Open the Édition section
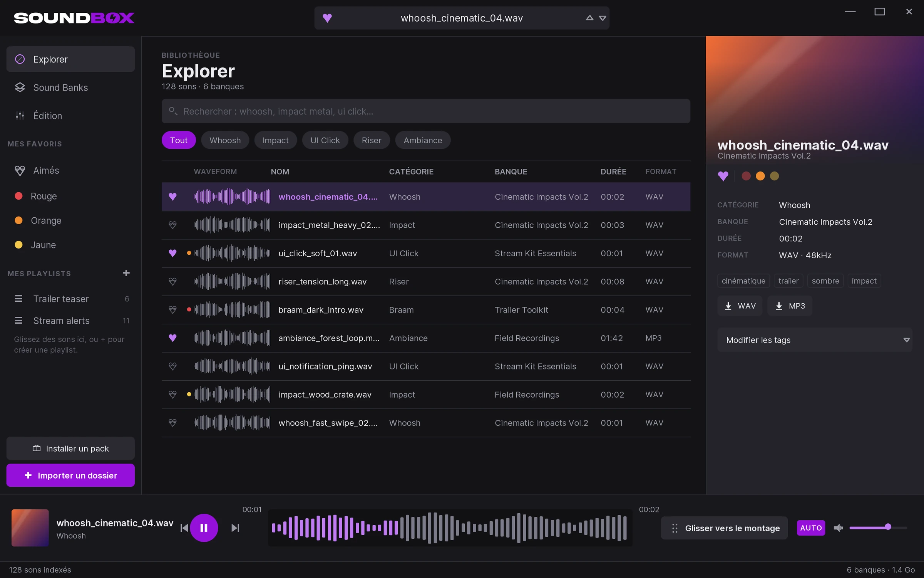Image resolution: width=924 pixels, height=578 pixels. (x=70, y=116)
